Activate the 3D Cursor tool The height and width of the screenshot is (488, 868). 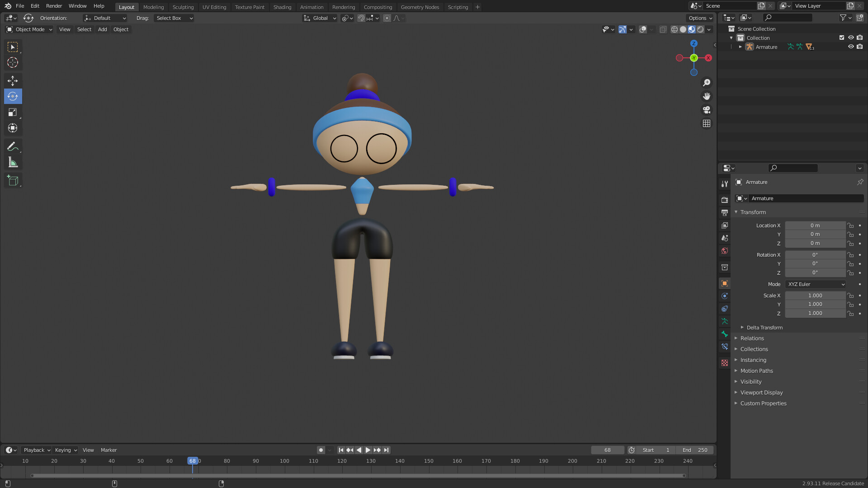click(x=13, y=62)
